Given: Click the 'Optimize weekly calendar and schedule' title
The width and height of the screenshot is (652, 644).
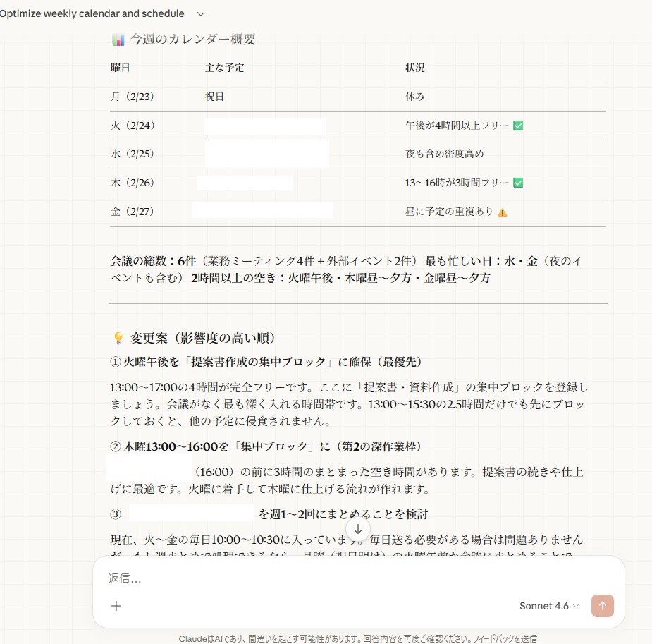Looking at the screenshot, I should [92, 13].
